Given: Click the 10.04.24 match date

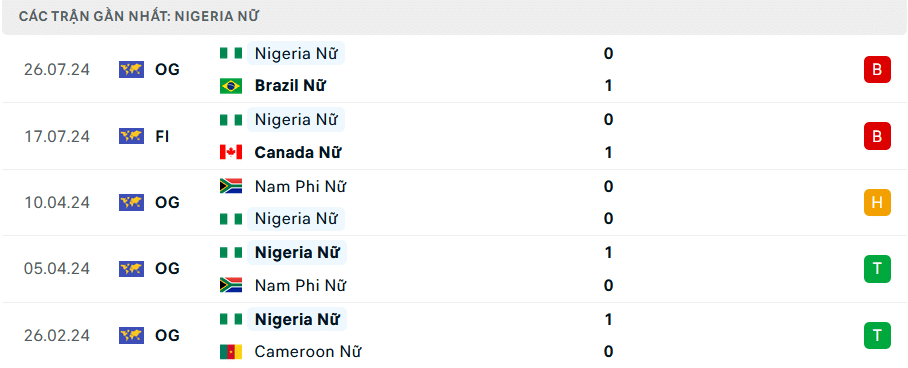Looking at the screenshot, I should click(57, 202).
